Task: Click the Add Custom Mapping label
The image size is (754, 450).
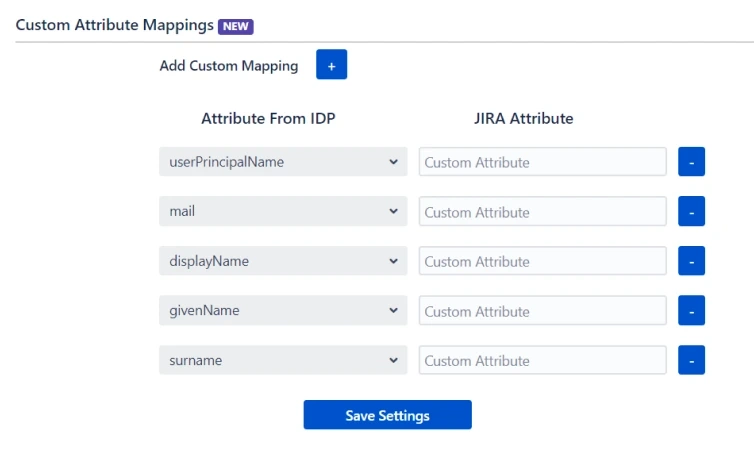Action: pyautogui.click(x=229, y=65)
